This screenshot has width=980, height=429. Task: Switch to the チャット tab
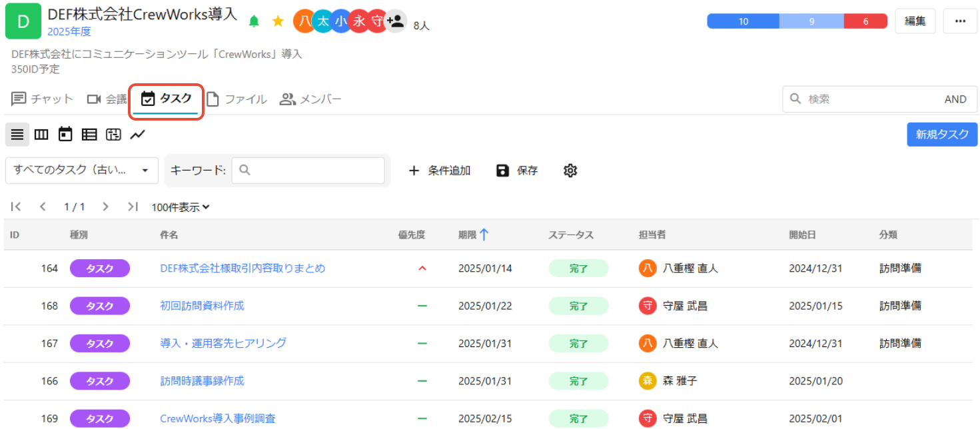pyautogui.click(x=43, y=99)
